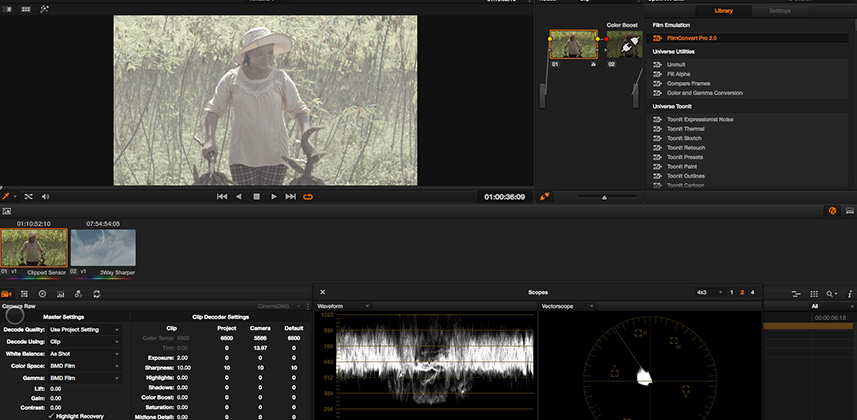Jump to first frame
857x420 pixels.
click(222, 197)
